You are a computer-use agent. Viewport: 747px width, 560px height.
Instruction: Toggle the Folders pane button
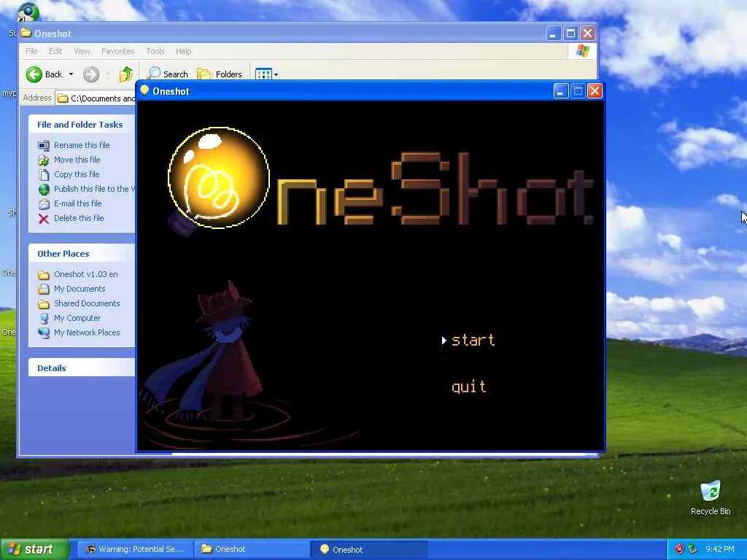pos(220,74)
